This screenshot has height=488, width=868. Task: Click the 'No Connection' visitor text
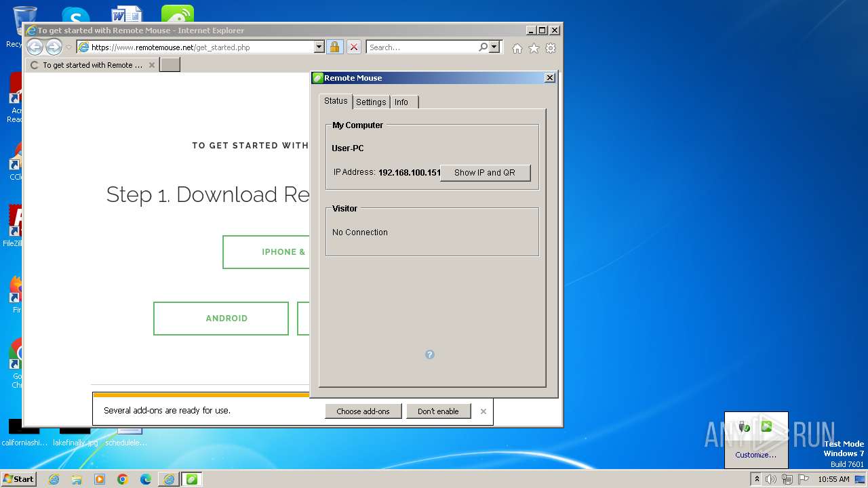click(360, 232)
